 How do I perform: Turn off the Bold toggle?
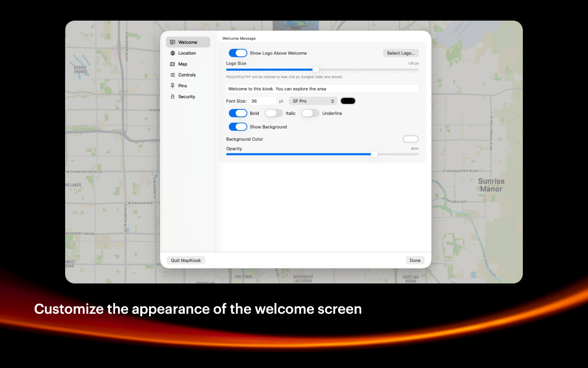coord(238,113)
